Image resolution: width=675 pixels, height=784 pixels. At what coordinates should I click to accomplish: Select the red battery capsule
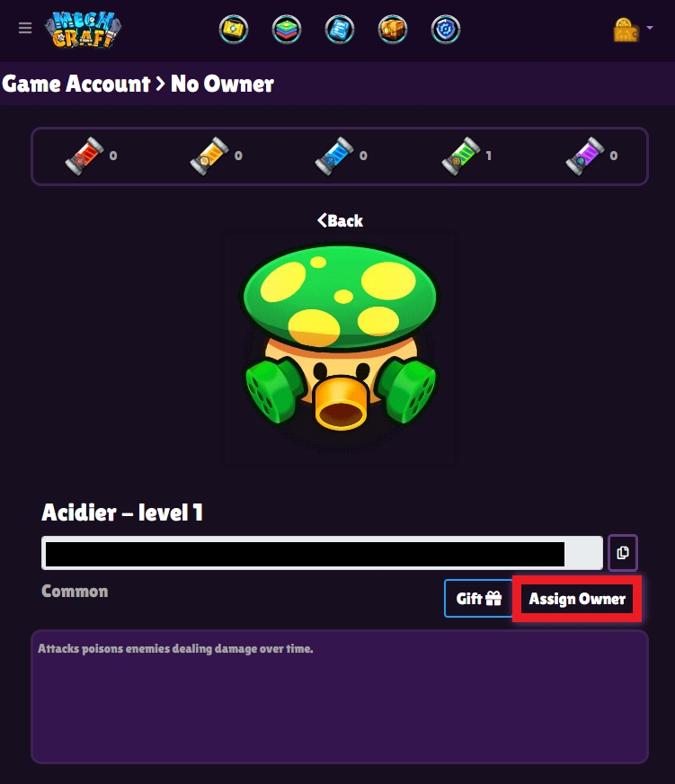pos(84,156)
